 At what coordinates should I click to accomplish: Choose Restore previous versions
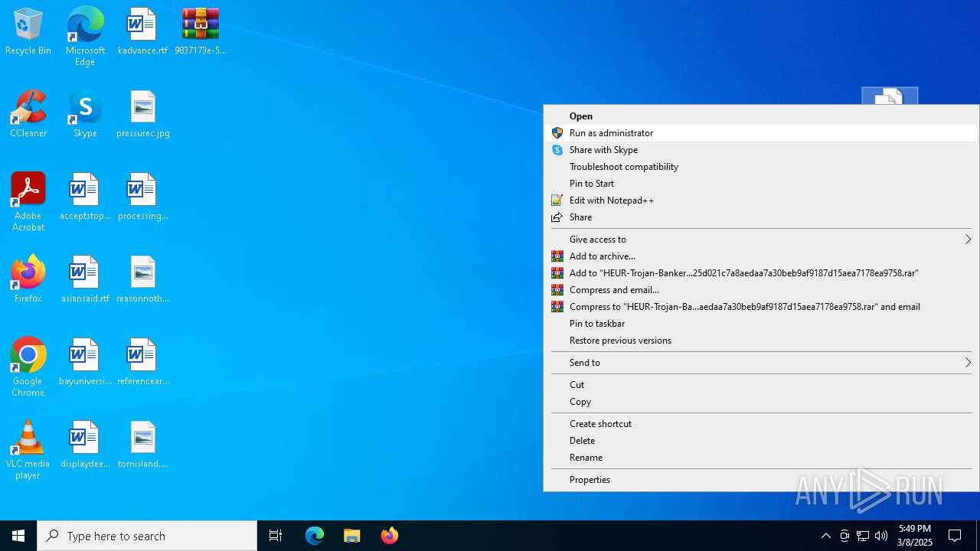pyautogui.click(x=761, y=341)
